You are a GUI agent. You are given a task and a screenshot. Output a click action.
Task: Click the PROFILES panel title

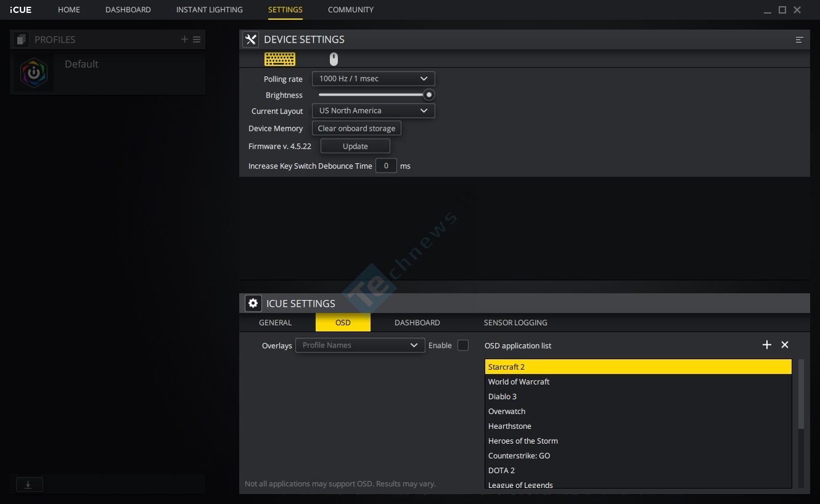(x=55, y=39)
